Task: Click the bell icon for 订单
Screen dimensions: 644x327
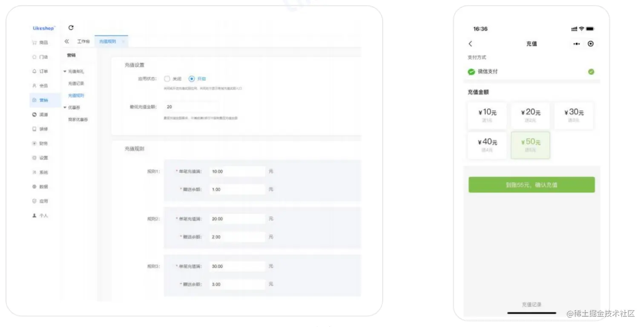Action: [34, 72]
